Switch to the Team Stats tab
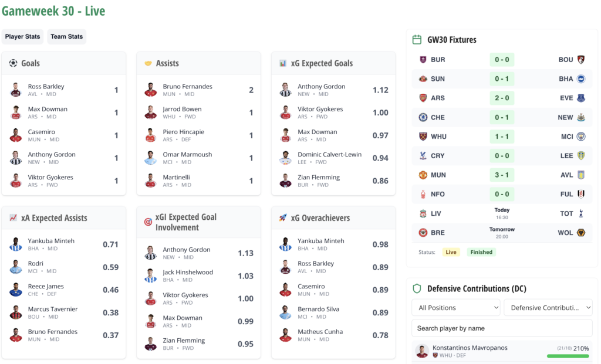Viewport: 601px width, 364px height. click(67, 36)
